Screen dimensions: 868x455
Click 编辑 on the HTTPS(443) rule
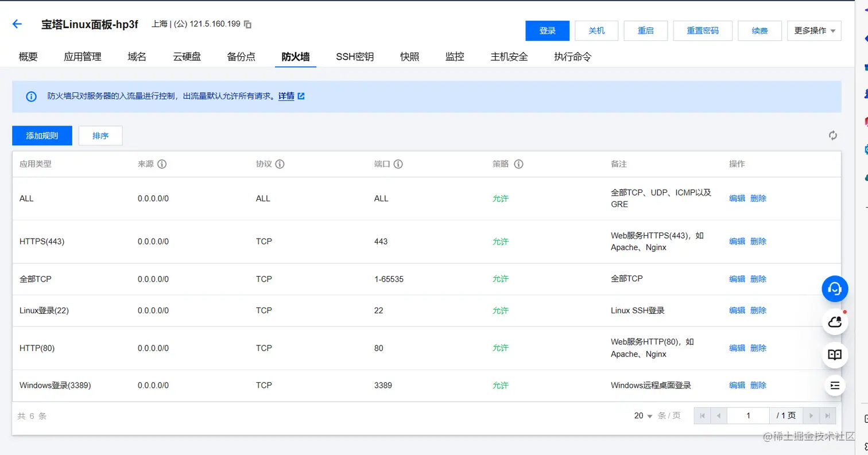[x=737, y=241]
